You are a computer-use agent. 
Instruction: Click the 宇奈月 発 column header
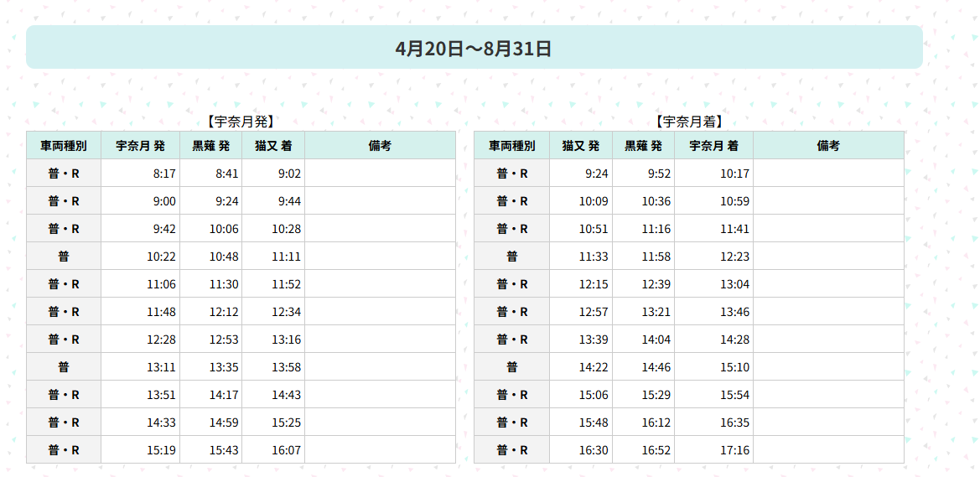point(140,146)
